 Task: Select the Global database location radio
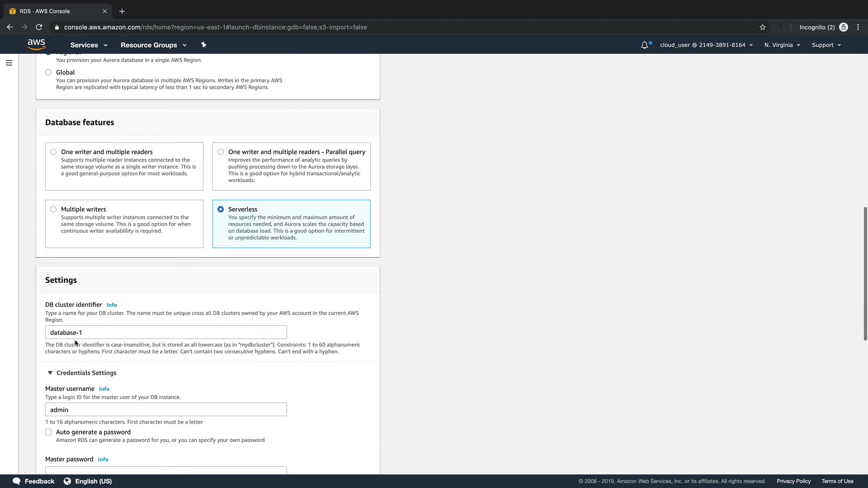click(x=48, y=72)
